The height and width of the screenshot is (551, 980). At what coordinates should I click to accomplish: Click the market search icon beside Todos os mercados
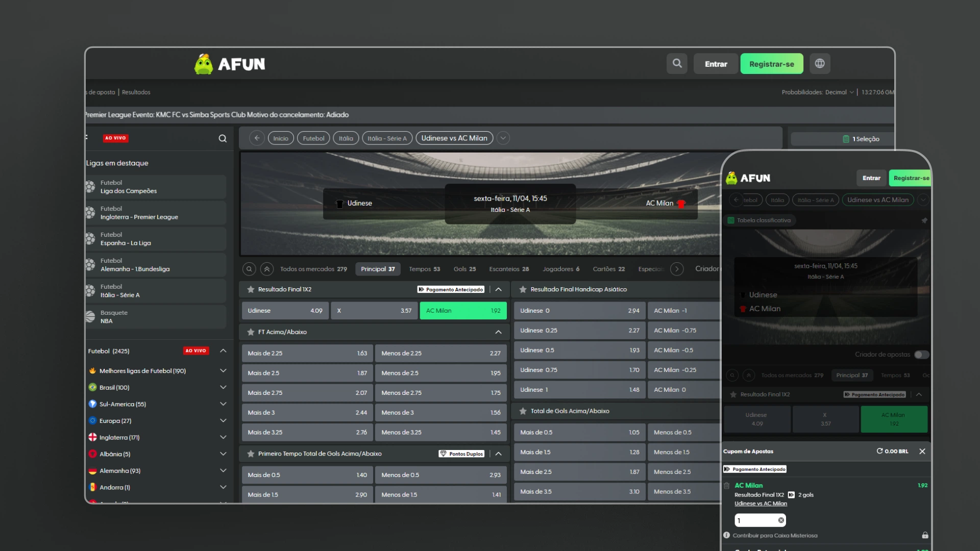249,269
